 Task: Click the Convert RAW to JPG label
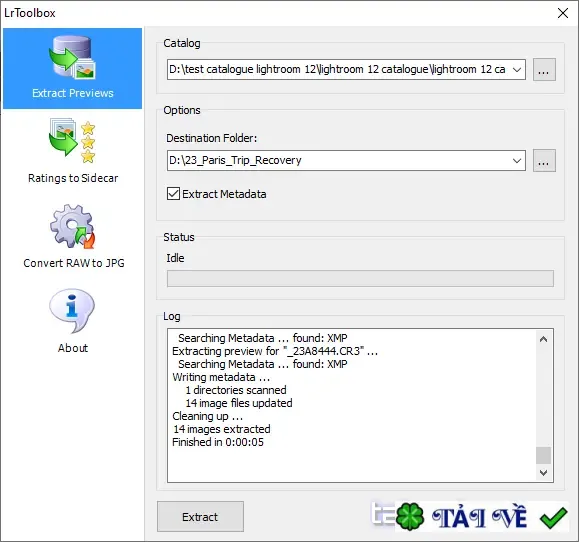(x=74, y=263)
